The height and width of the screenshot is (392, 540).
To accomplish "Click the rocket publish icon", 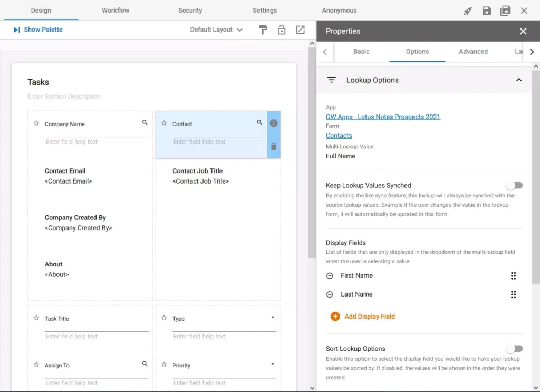I will pos(468,11).
